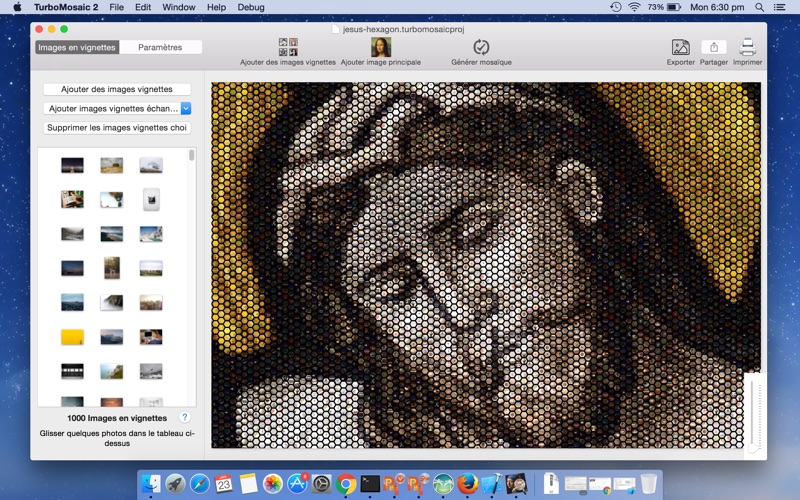The width and height of the screenshot is (800, 500).
Task: Click the clock showing Mon 6:30 pm
Action: coord(717,7)
